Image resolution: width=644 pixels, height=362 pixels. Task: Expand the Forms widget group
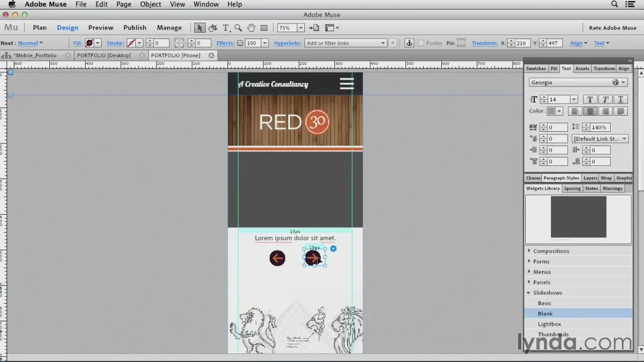click(x=529, y=261)
